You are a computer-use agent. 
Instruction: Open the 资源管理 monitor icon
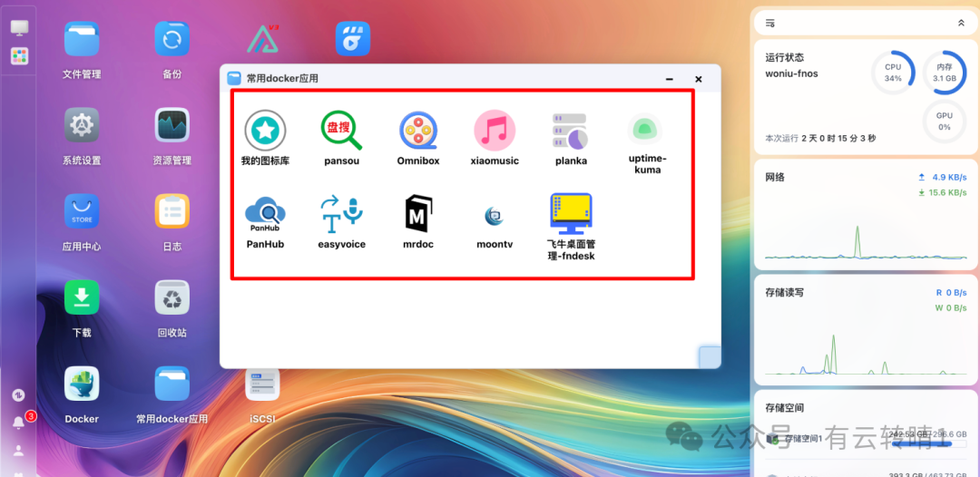171,125
